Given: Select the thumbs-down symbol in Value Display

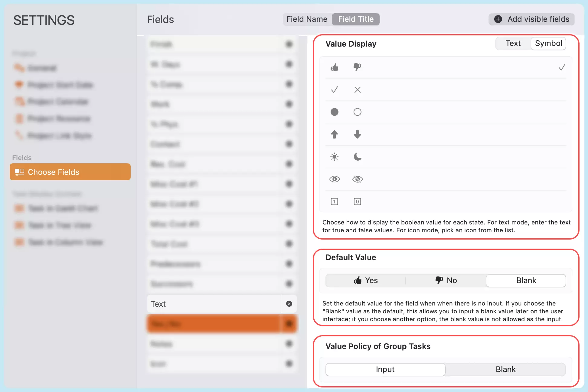Looking at the screenshot, I should click(x=357, y=67).
